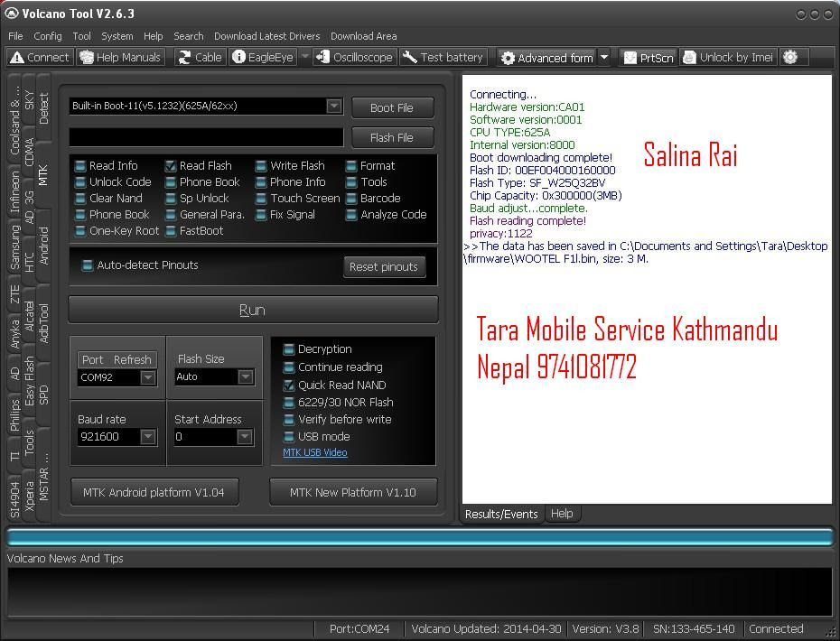Enable Continue reading option
The image size is (840, 641).
pyautogui.click(x=289, y=367)
